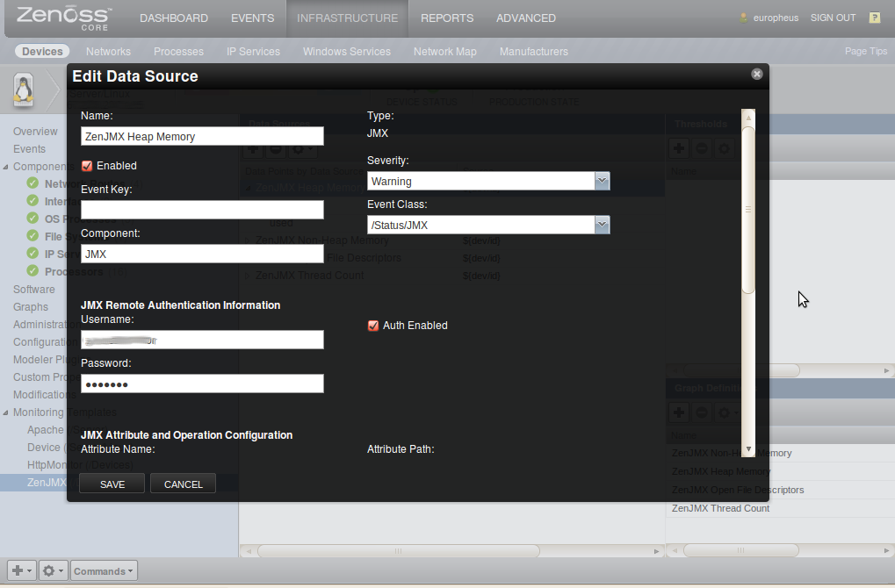Open the Commands dropdown menu
The width and height of the screenshot is (895, 588).
pyautogui.click(x=104, y=570)
